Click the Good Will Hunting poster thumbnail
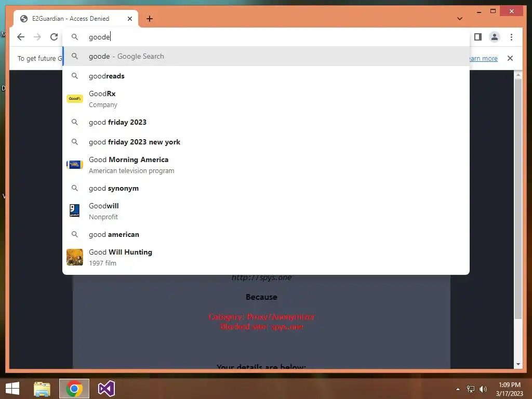This screenshot has width=532, height=399. pos(75,257)
